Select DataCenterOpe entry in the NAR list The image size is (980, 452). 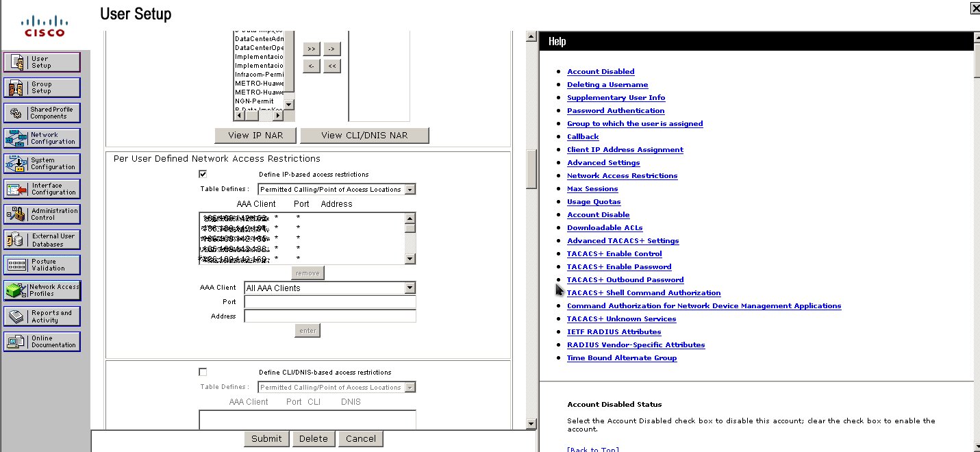tap(259, 48)
